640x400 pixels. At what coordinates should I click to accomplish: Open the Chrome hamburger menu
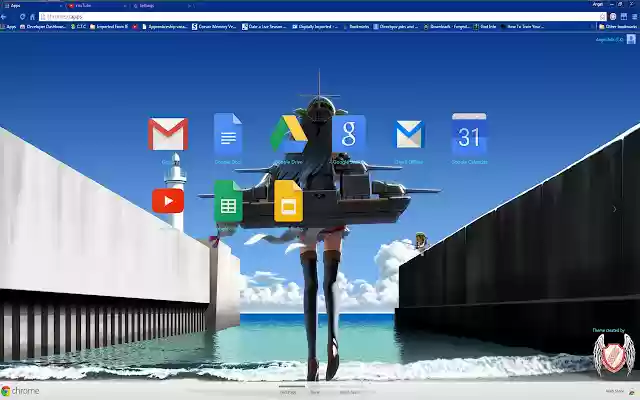point(635,17)
